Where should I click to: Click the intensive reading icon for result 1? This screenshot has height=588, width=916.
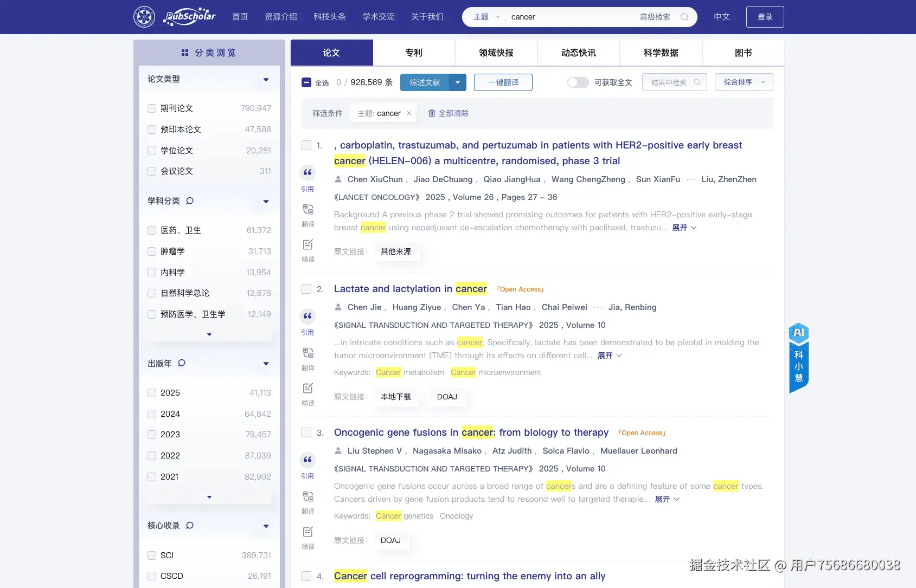[x=308, y=244]
